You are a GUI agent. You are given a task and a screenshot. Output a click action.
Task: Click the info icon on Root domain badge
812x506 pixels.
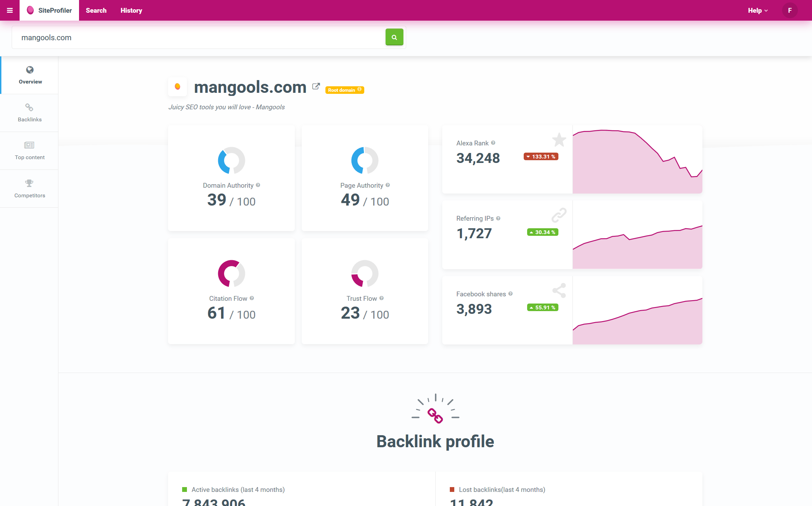pos(359,90)
